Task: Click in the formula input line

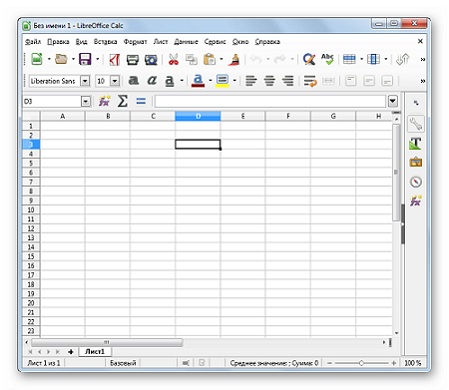Action: (270, 101)
